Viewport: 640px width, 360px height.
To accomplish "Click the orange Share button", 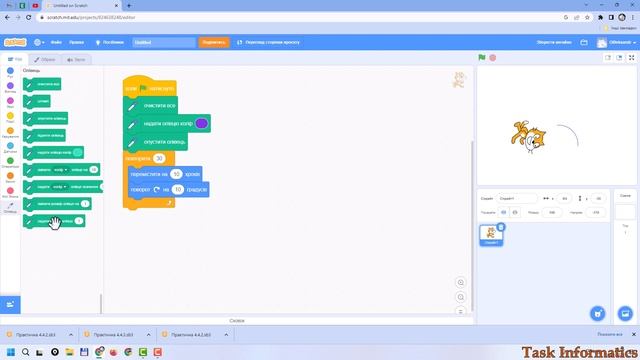I will click(x=214, y=42).
